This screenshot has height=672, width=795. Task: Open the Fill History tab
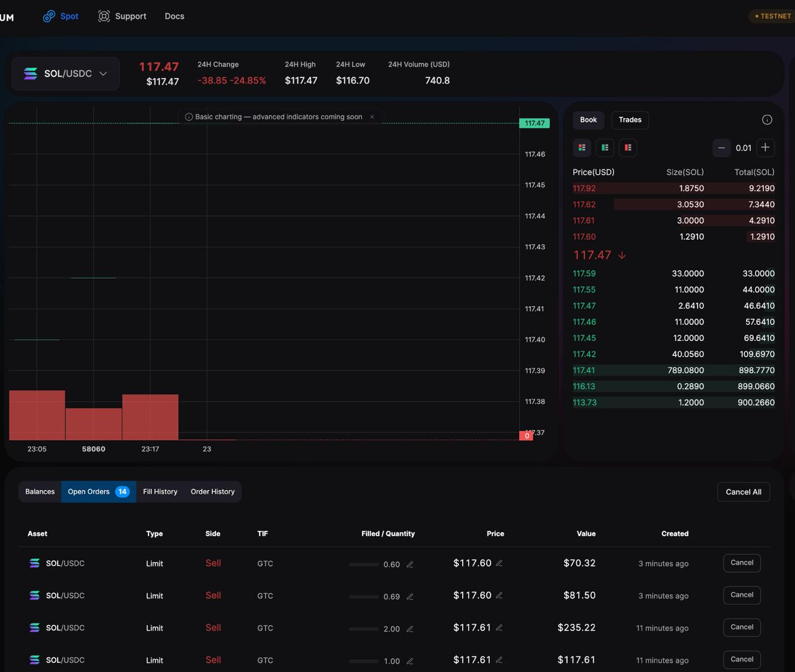click(160, 492)
